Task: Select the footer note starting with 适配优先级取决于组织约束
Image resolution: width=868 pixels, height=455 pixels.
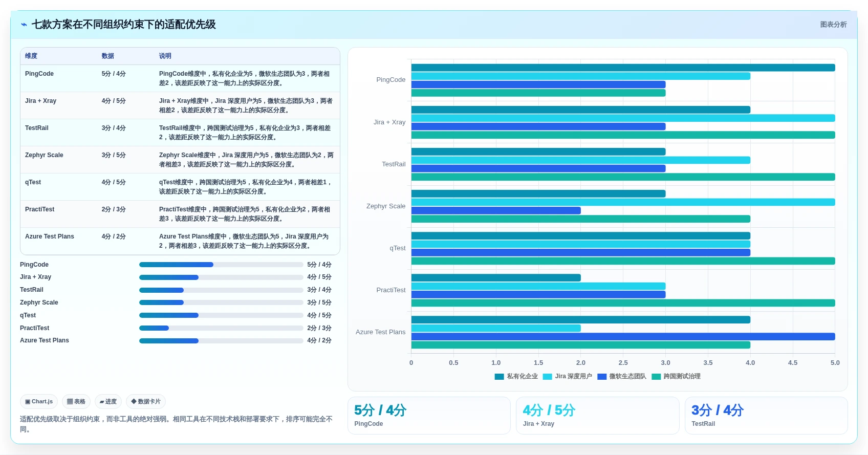Action: [x=176, y=424]
